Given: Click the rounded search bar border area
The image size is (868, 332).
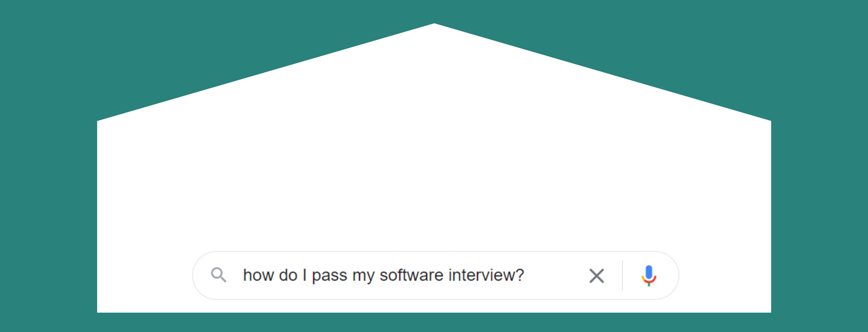Looking at the screenshot, I should click(434, 252).
